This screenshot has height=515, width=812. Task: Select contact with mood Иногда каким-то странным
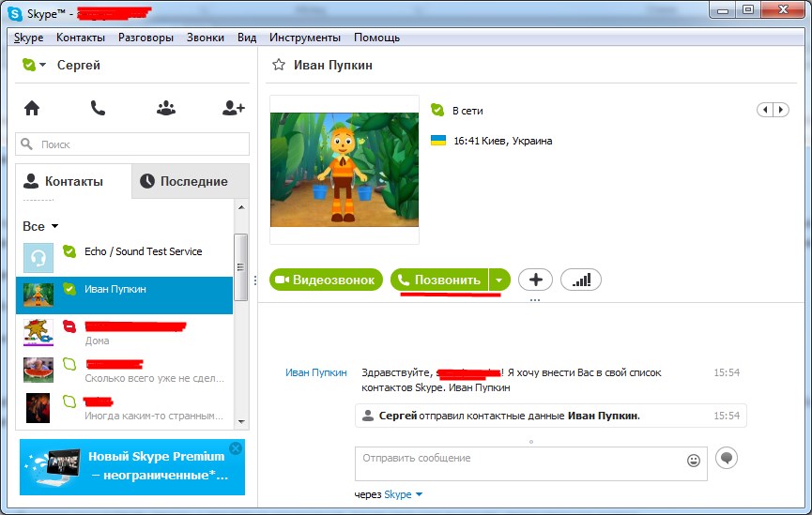[124, 408]
